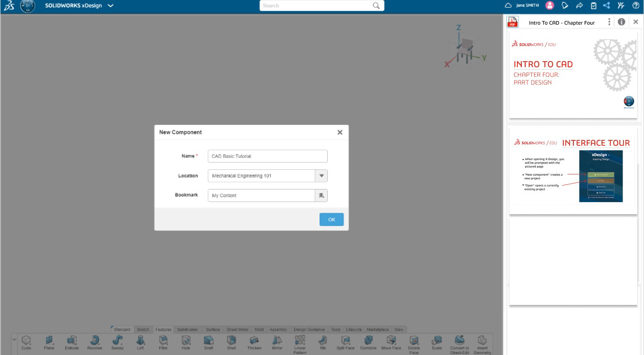The image size is (644, 355).
Task: Open the Assembly tab
Action: pyautogui.click(x=278, y=330)
